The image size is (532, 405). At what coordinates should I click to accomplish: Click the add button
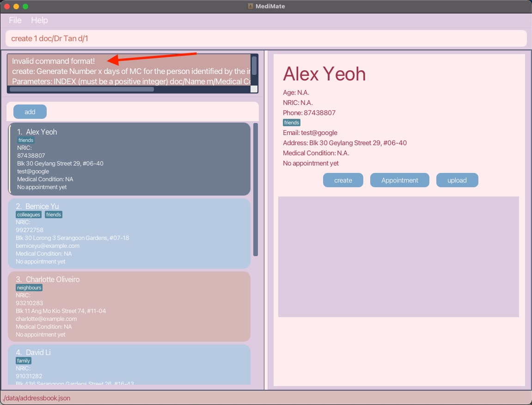point(30,112)
